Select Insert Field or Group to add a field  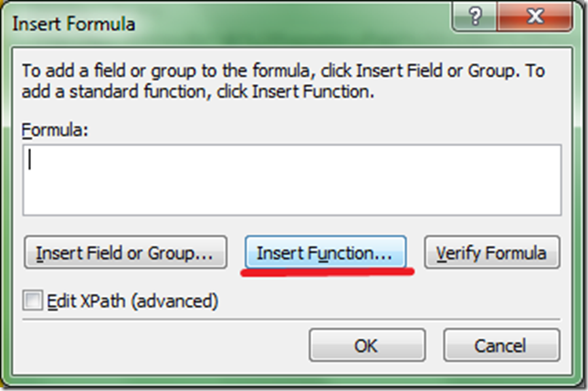(x=124, y=253)
